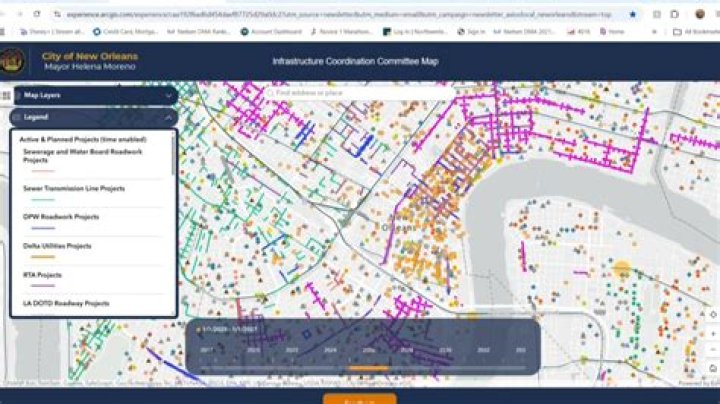Select the Legend panel header
The height and width of the screenshot is (404, 720).
(x=94, y=118)
